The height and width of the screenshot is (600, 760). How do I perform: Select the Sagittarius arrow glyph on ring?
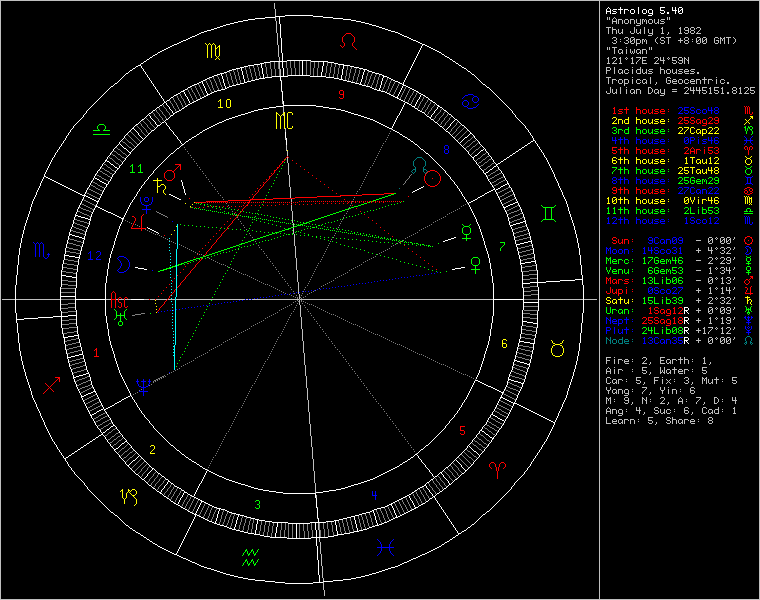coord(53,386)
